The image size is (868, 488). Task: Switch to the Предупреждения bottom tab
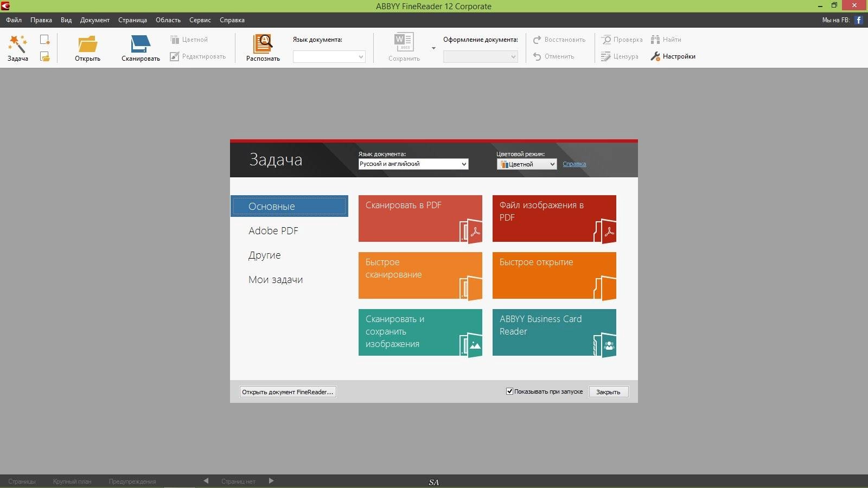pos(132,481)
